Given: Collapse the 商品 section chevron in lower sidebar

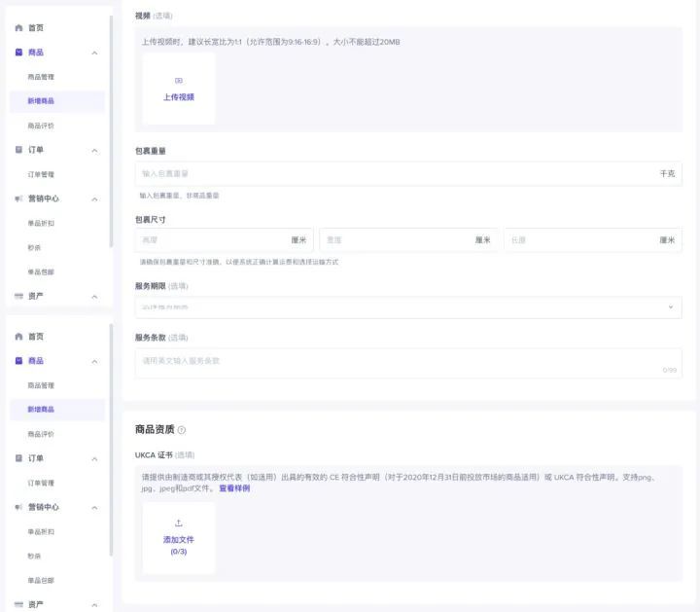Looking at the screenshot, I should (x=94, y=361).
